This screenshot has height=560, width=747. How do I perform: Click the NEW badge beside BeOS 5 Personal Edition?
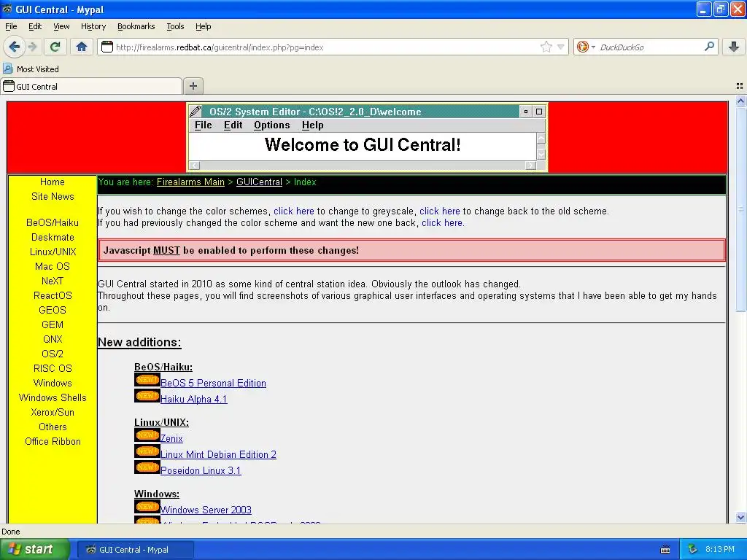pos(147,380)
